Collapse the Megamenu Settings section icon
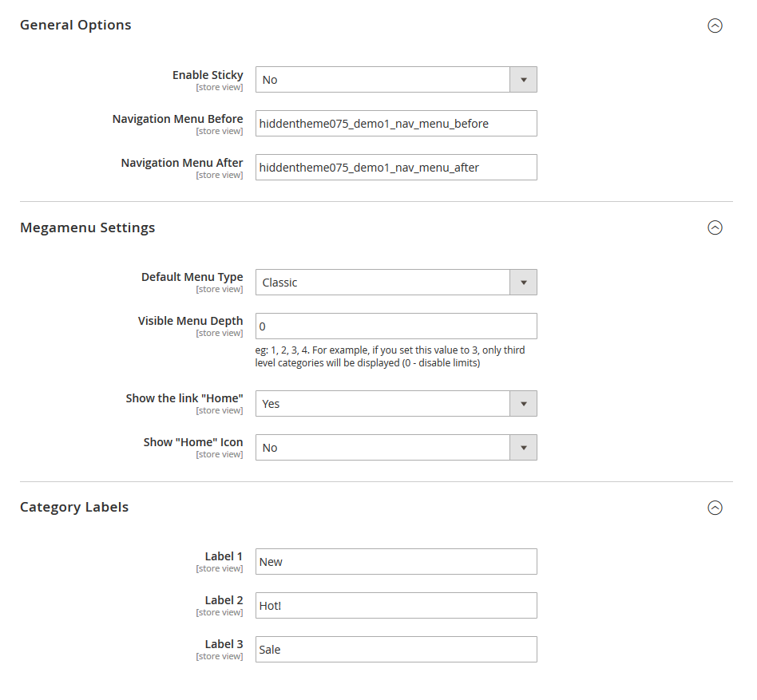Image resolution: width=757 pixels, height=700 pixels. 715,228
